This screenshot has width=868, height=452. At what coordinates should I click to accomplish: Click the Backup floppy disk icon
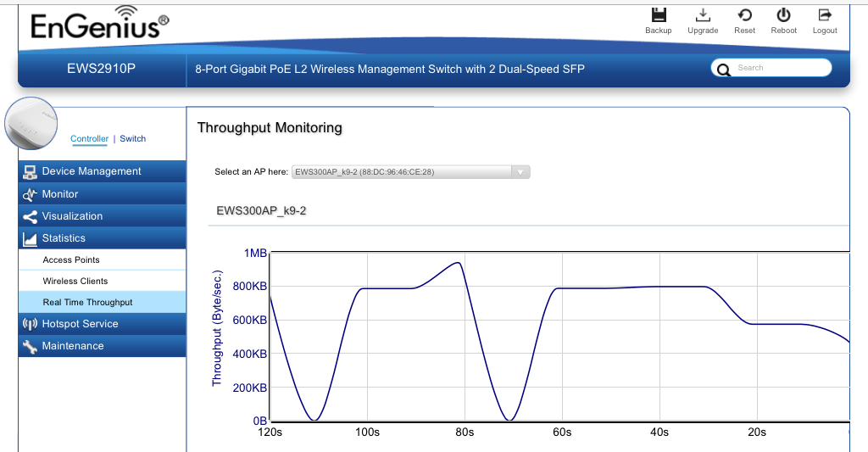coord(658,15)
